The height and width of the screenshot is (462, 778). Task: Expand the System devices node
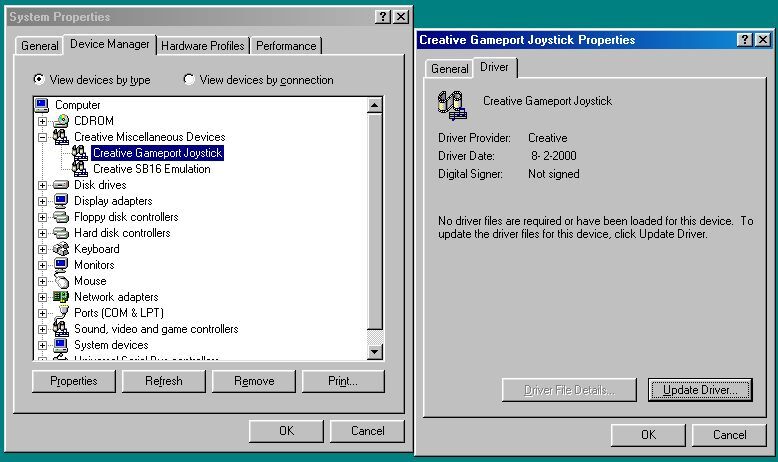point(43,345)
